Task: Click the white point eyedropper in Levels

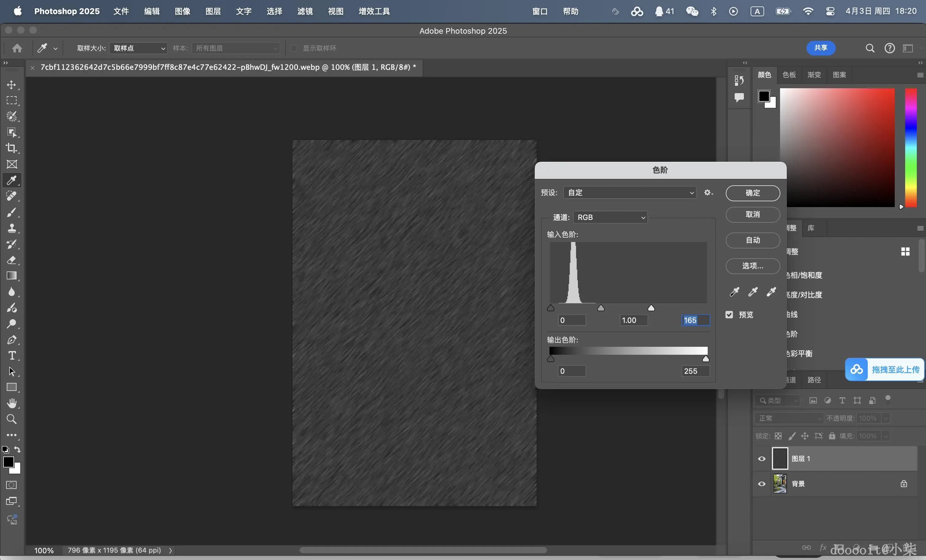Action: (771, 292)
